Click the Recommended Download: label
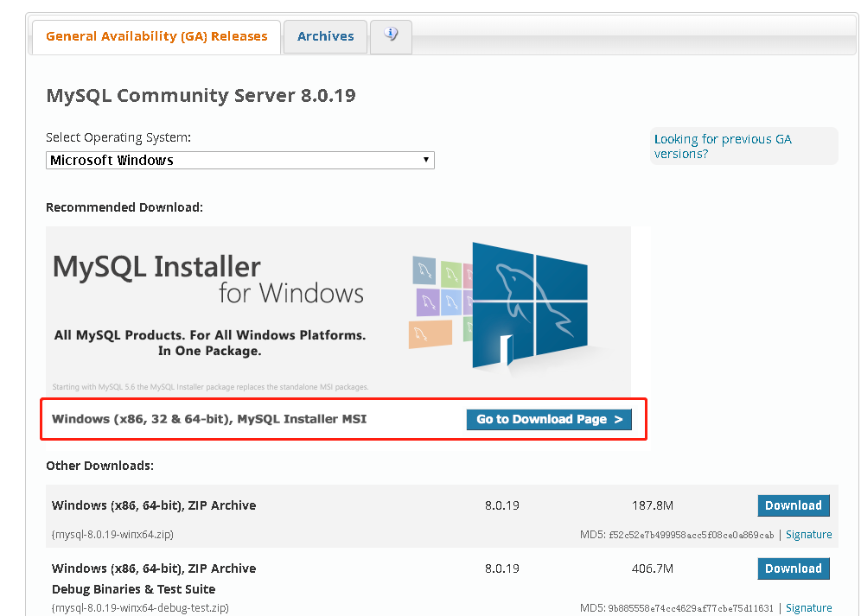The height and width of the screenshot is (616, 861). pyautogui.click(x=124, y=207)
